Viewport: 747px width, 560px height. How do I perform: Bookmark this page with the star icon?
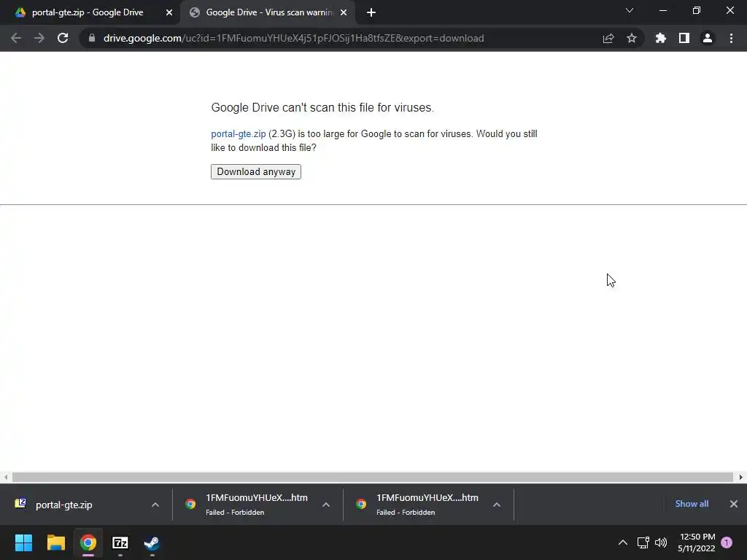click(632, 38)
